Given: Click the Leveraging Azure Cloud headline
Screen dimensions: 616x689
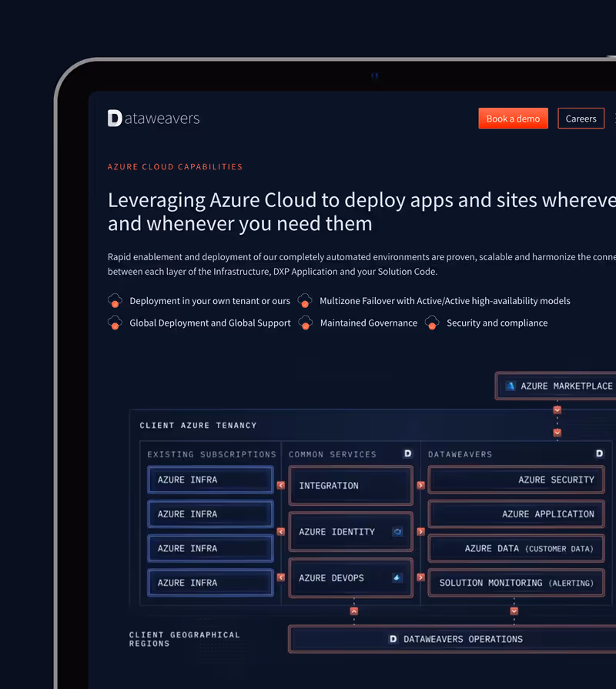Looking at the screenshot, I should coord(362,212).
